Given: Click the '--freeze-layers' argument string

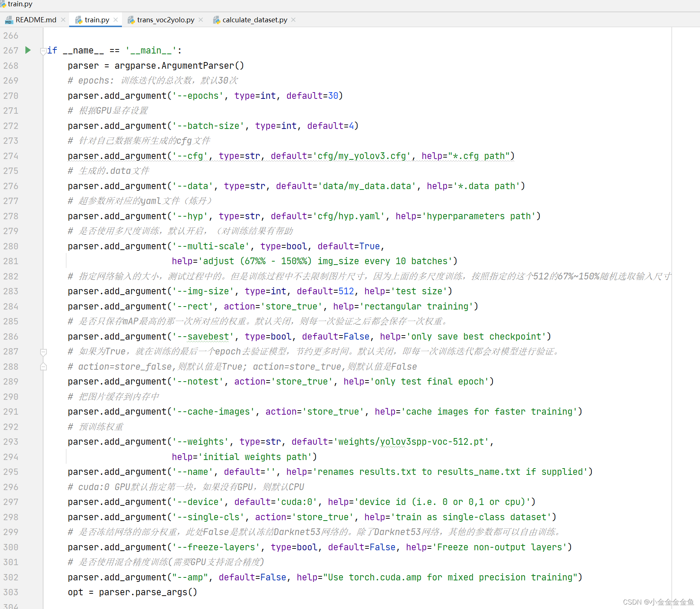Looking at the screenshot, I should pyautogui.click(x=216, y=547).
